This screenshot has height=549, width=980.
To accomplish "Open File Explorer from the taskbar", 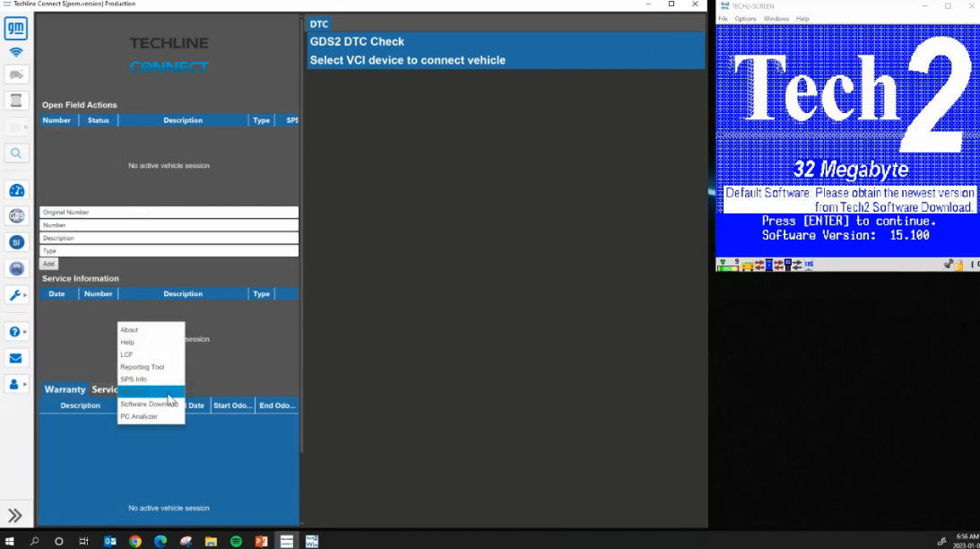I will coord(211,542).
